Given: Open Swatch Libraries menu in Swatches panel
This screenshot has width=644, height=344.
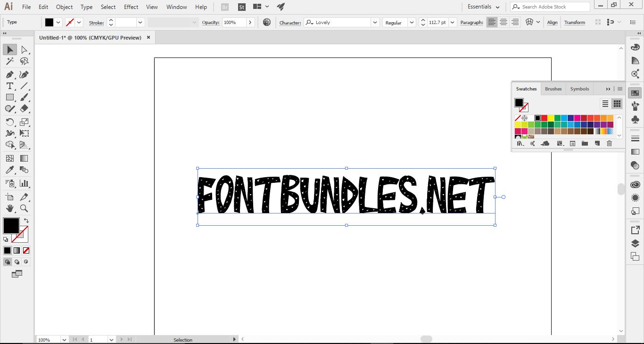Looking at the screenshot, I should pos(520,143).
